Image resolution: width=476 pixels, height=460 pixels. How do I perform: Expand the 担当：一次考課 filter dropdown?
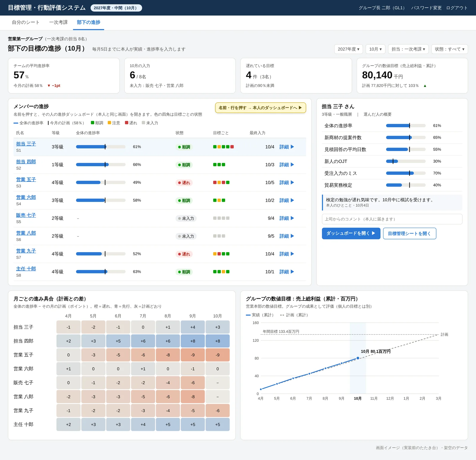[408, 49]
